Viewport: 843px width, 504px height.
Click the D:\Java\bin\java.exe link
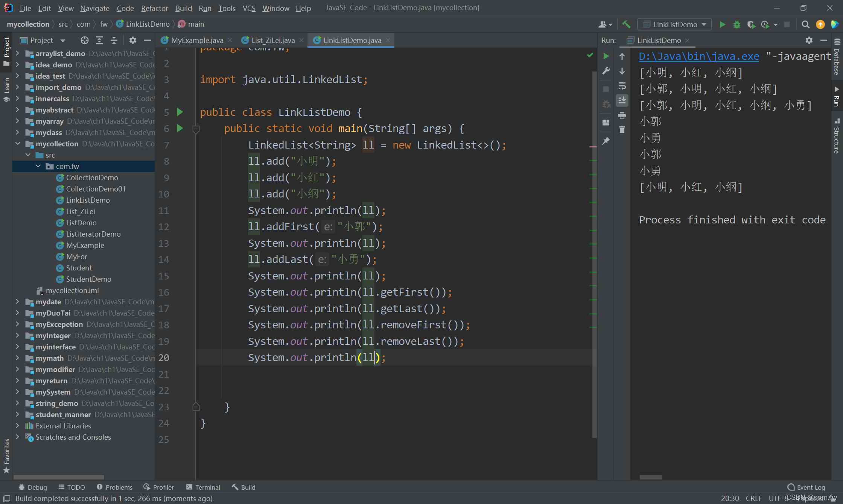(699, 56)
